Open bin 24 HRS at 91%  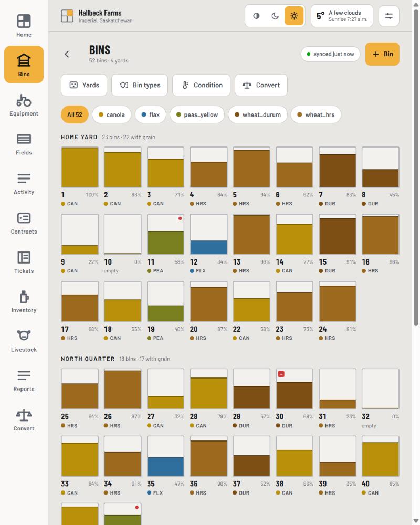[x=337, y=311]
